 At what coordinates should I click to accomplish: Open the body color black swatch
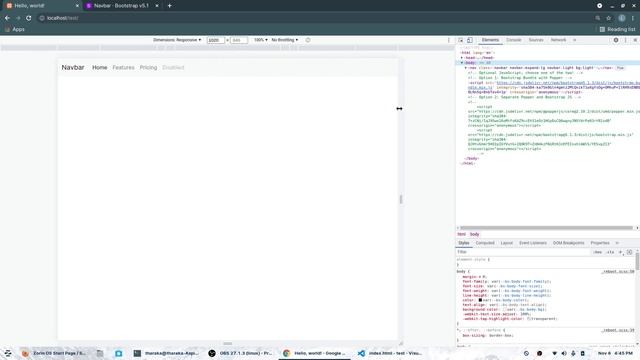(480, 300)
